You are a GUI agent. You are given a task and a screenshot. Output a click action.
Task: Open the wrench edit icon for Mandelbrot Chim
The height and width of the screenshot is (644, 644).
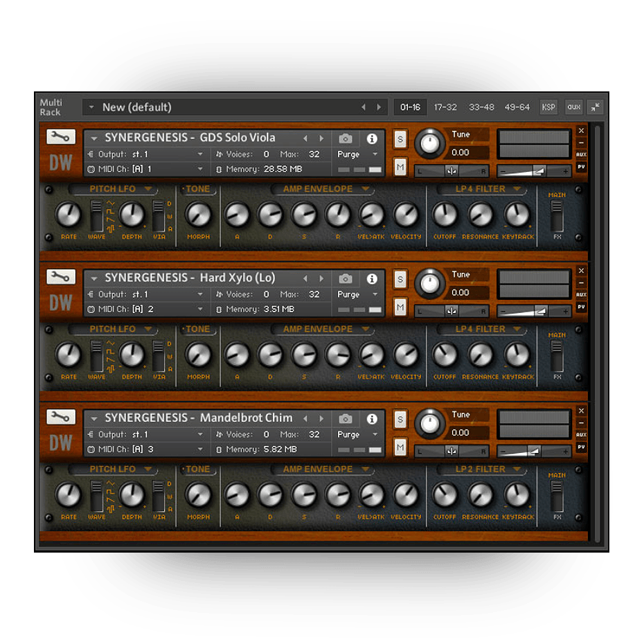[x=61, y=416]
